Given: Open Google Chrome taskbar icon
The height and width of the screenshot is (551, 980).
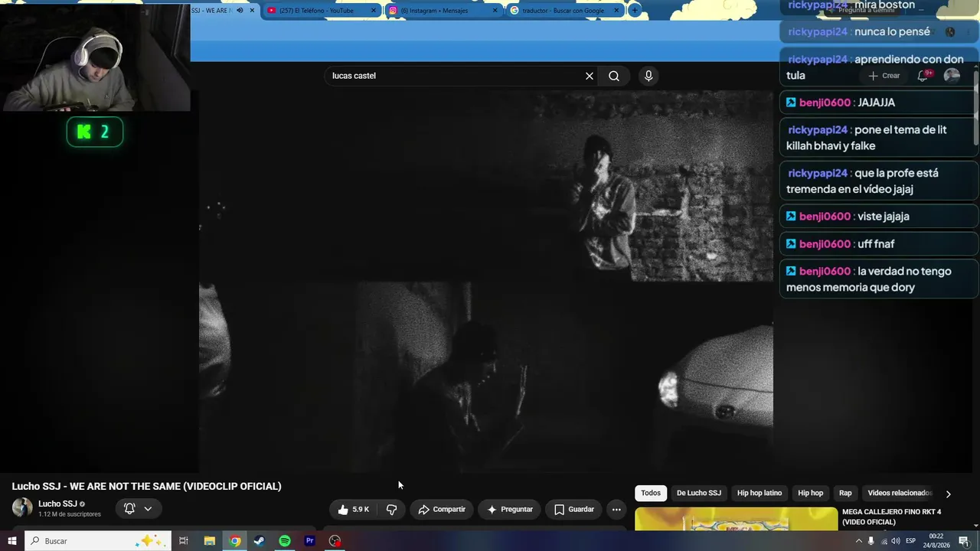Looking at the screenshot, I should [x=235, y=541].
